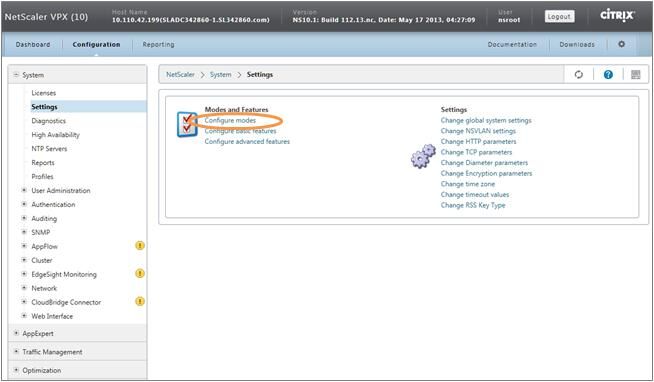The height and width of the screenshot is (382, 654).
Task: Open Change NSVLAN settings link
Action: click(478, 131)
